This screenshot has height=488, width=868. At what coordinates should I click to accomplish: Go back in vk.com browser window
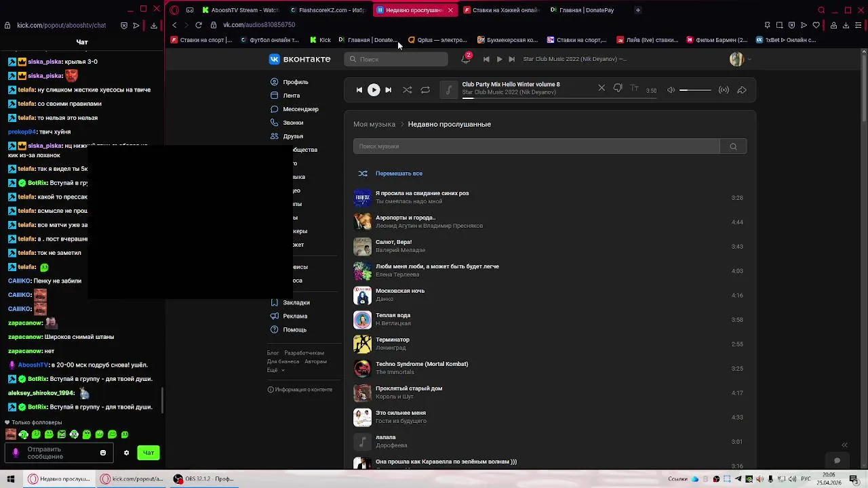click(x=174, y=25)
